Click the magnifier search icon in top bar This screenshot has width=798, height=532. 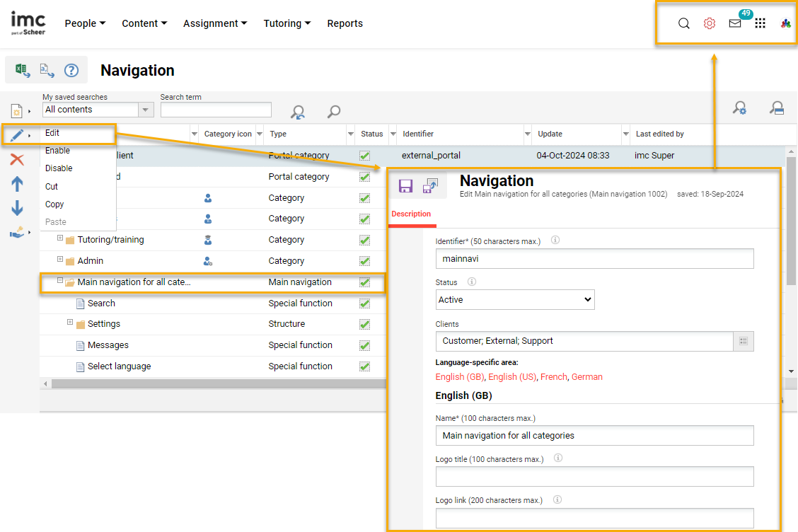pyautogui.click(x=683, y=23)
